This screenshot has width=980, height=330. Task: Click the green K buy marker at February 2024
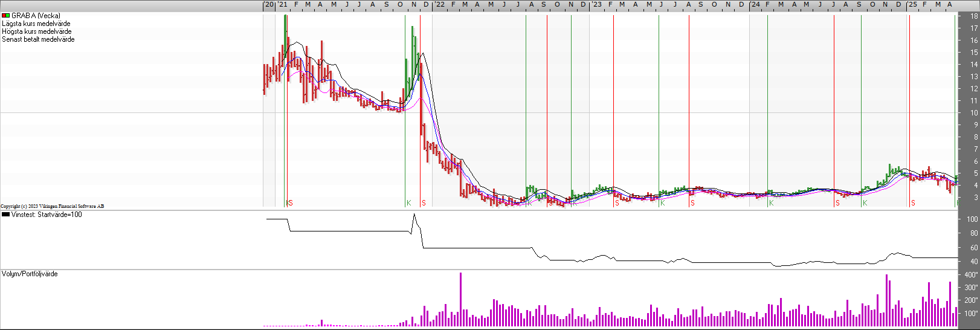(772, 203)
